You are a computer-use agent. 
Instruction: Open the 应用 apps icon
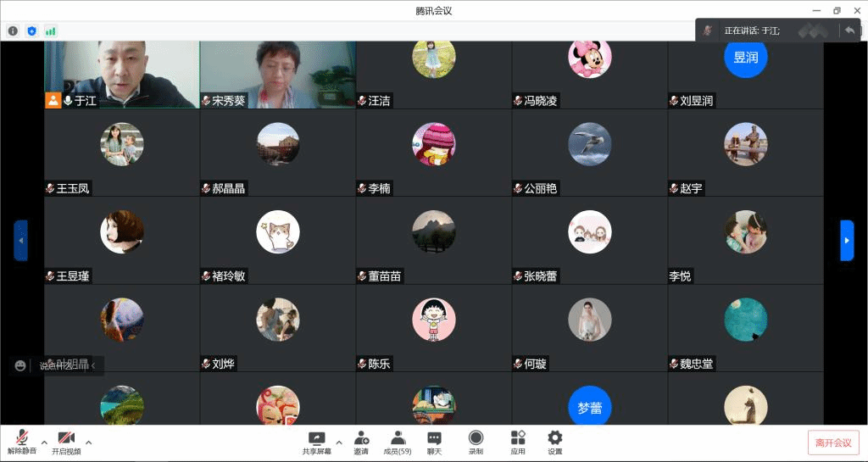tap(517, 439)
